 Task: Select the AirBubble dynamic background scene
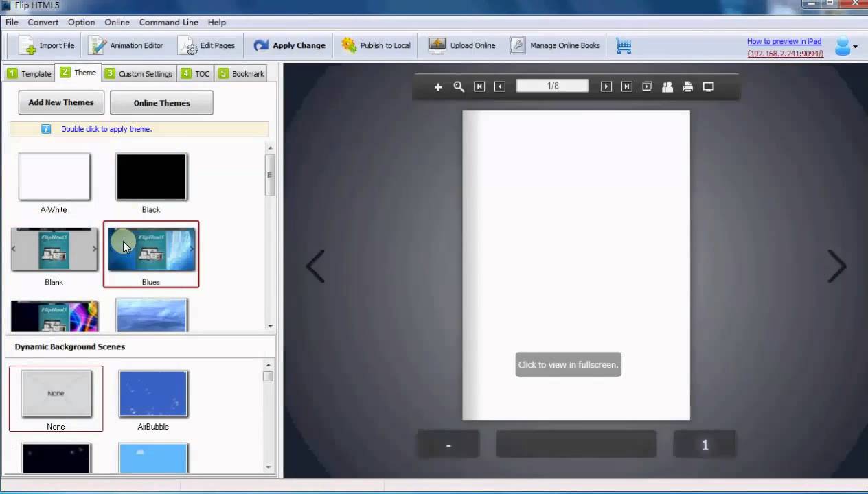(x=153, y=394)
